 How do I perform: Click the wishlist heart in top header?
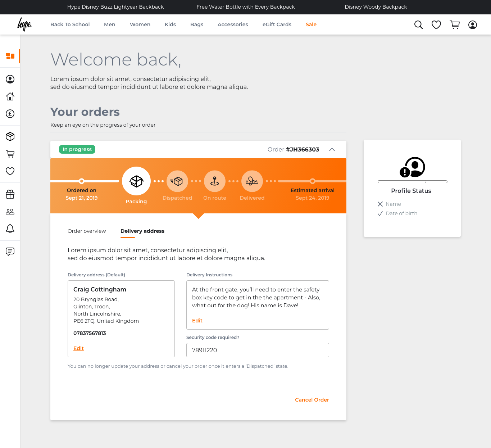pyautogui.click(x=436, y=25)
